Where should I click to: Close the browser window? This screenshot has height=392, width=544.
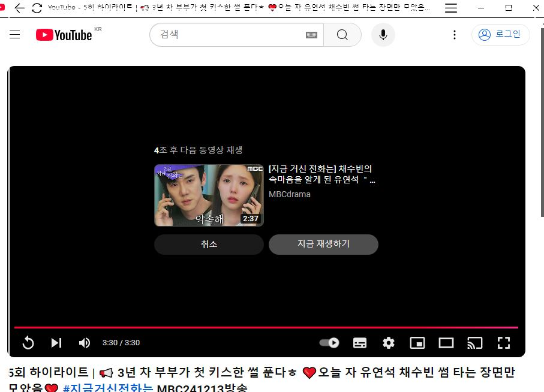[x=536, y=8]
